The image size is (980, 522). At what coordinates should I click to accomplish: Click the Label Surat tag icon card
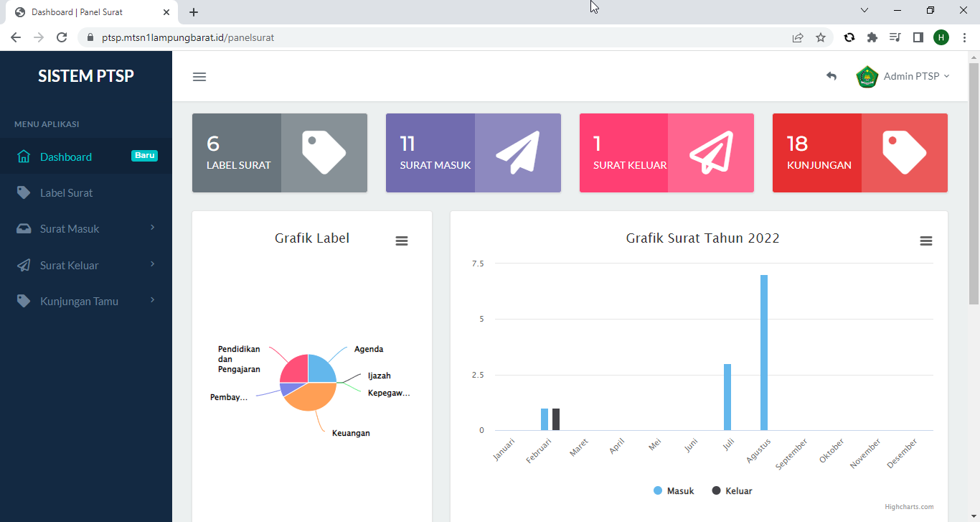(324, 153)
